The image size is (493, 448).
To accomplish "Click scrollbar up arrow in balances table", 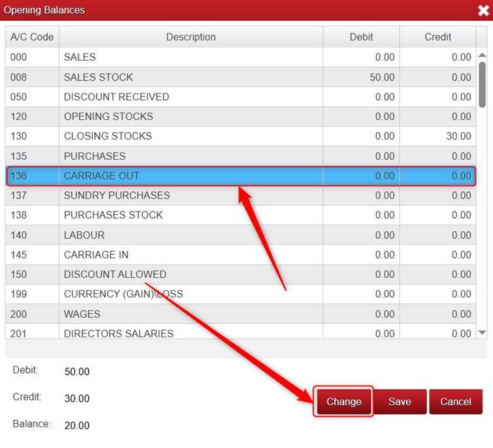I will pos(482,55).
